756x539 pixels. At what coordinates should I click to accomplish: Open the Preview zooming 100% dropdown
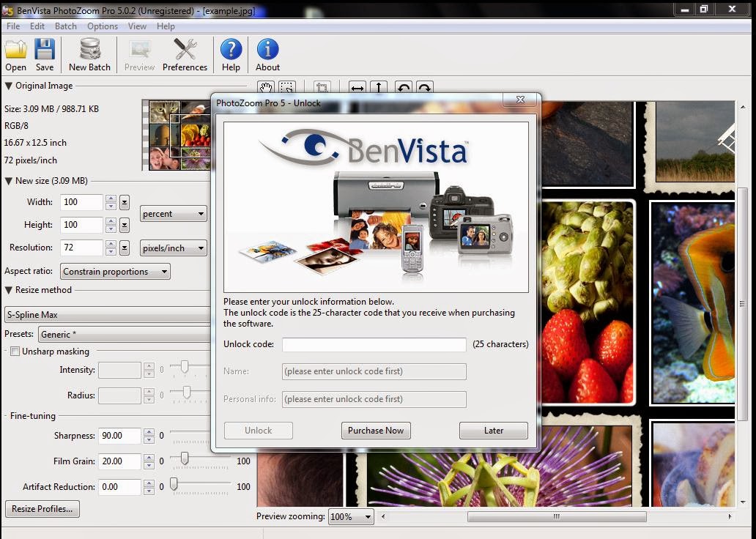[351, 517]
